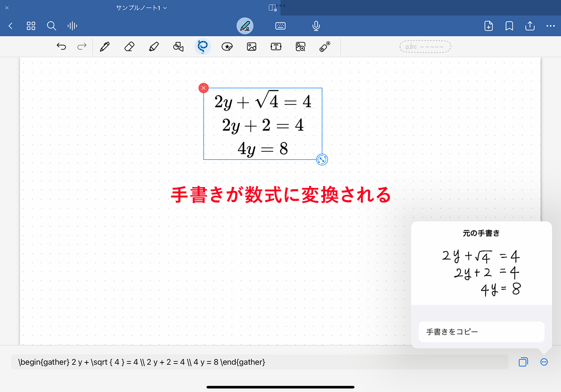Open the ellipsis options beside LaTeX field
This screenshot has height=392, width=561.
coord(544,362)
